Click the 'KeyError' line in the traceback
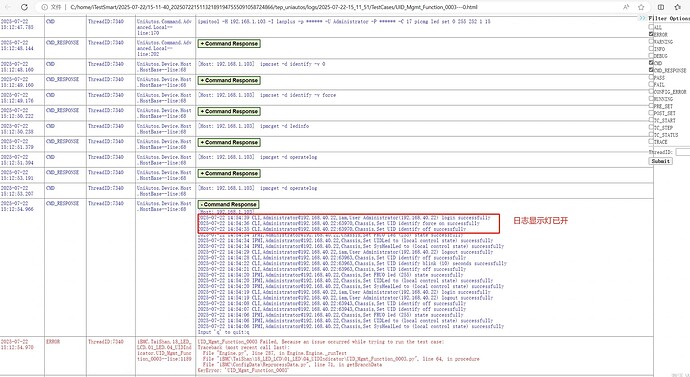 [x=243, y=370]
